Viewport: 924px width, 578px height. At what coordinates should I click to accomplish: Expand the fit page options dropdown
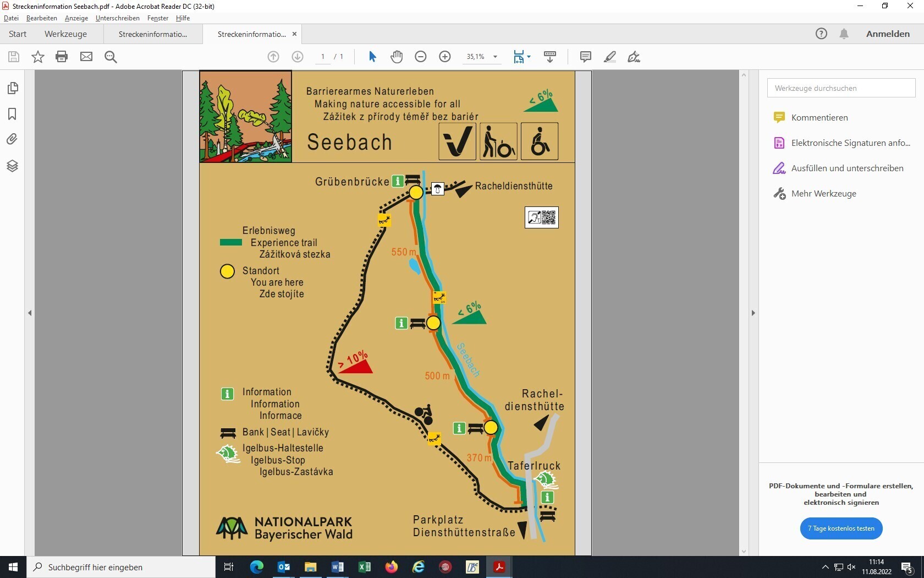(x=529, y=57)
